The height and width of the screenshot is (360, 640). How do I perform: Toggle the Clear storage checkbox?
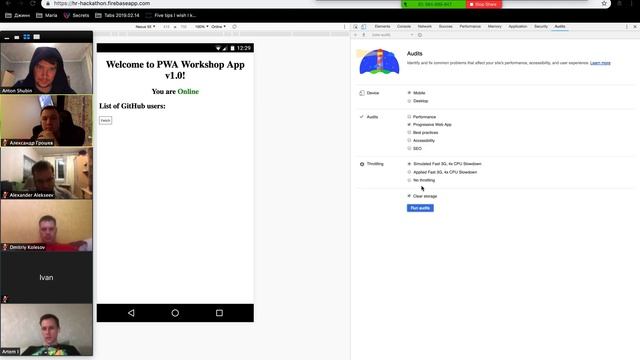pyautogui.click(x=409, y=196)
